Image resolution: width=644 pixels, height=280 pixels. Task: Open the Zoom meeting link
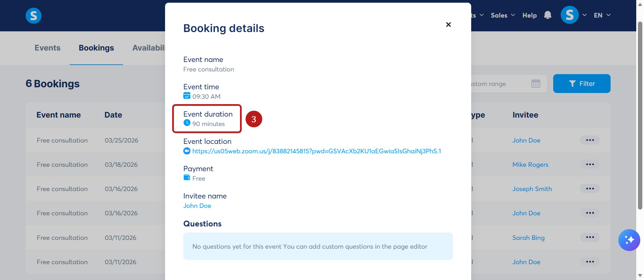click(x=317, y=151)
